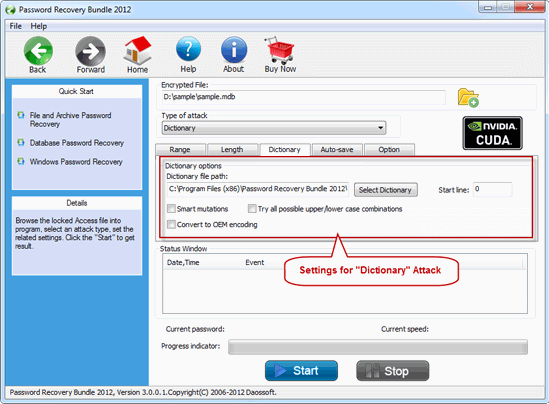The height and width of the screenshot is (404, 549).
Task: Click the Encrypted File path field
Action: point(304,97)
